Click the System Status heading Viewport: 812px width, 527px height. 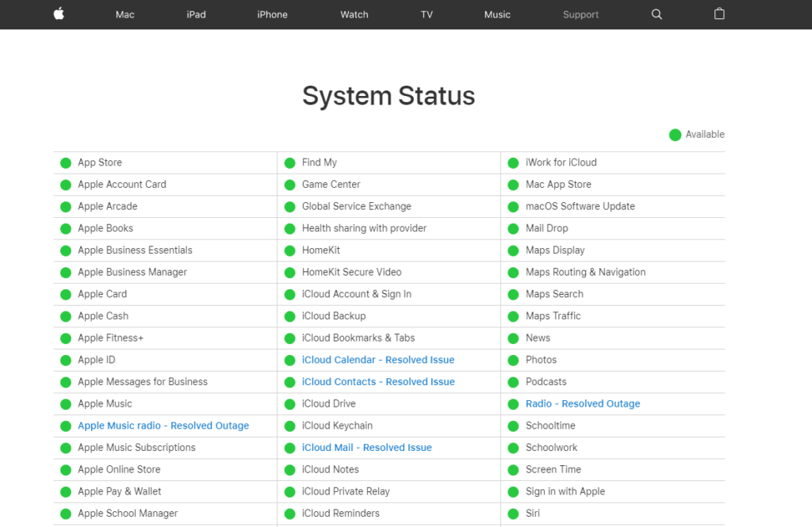389,96
